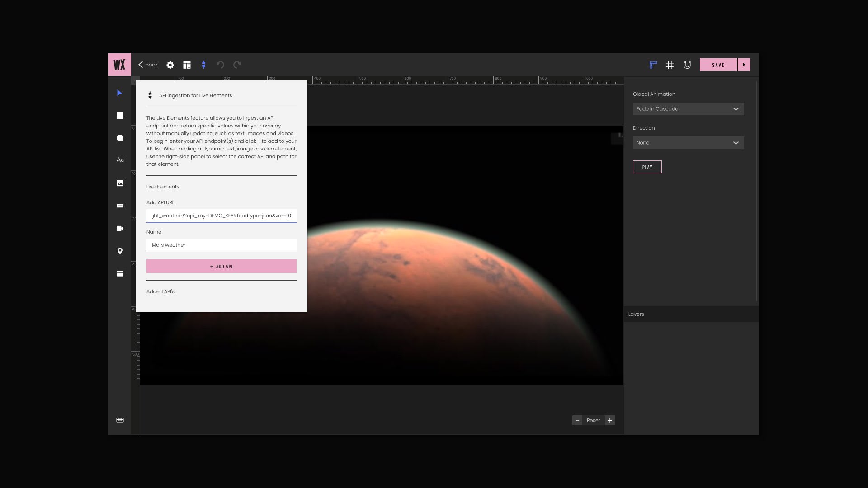Open the Direction dropdown

(688, 143)
